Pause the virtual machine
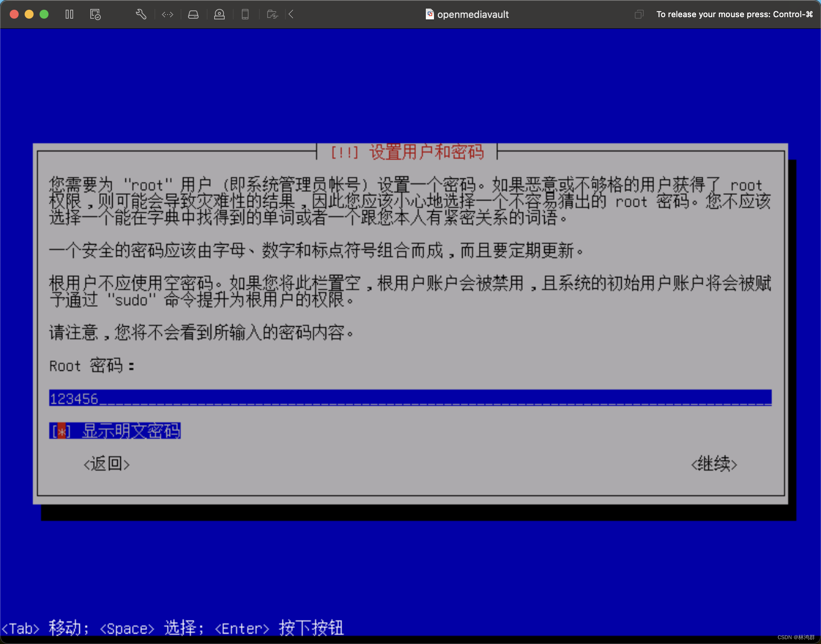Image resolution: width=821 pixels, height=644 pixels. (69, 14)
